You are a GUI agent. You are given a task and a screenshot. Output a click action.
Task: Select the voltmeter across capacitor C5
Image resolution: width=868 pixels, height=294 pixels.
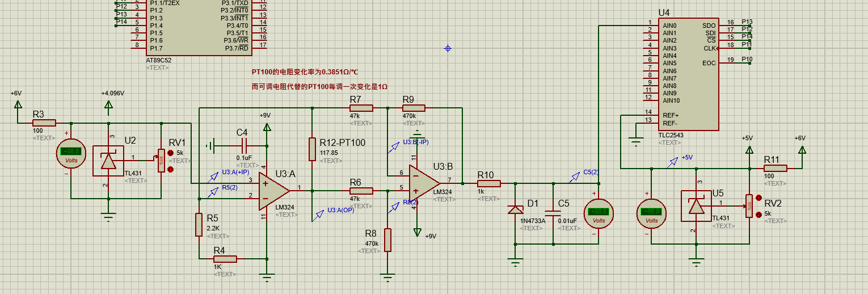click(x=599, y=213)
